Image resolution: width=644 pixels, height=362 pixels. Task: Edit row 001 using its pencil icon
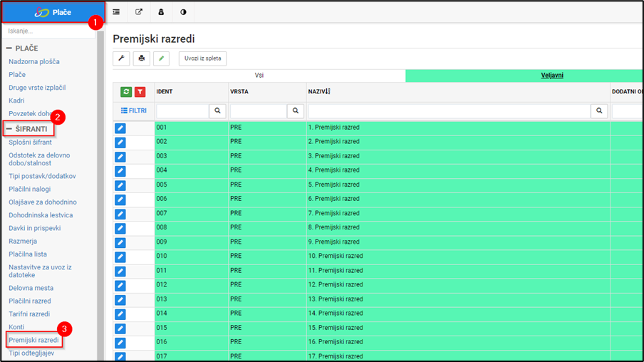120,128
